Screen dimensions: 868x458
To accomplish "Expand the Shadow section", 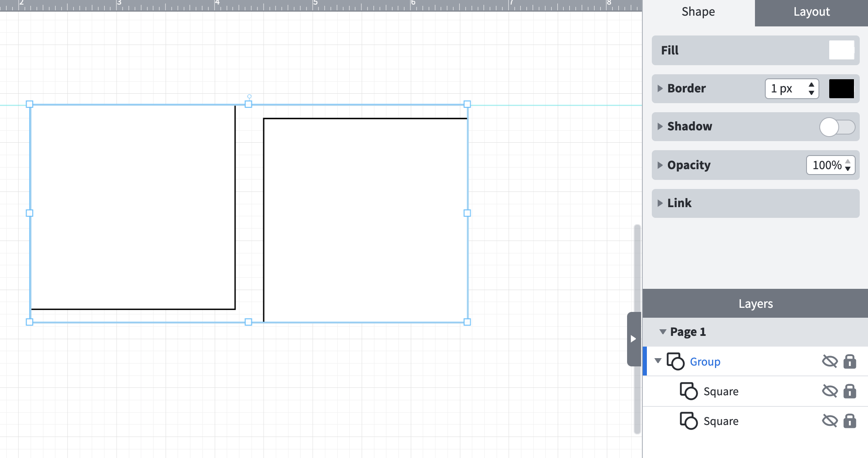I will click(x=660, y=126).
